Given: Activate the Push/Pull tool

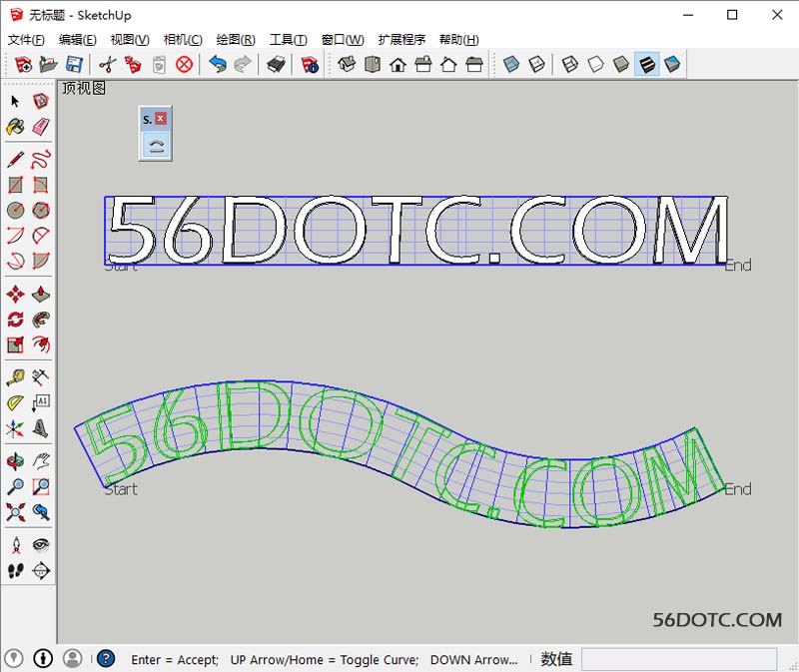Looking at the screenshot, I should click(x=41, y=294).
